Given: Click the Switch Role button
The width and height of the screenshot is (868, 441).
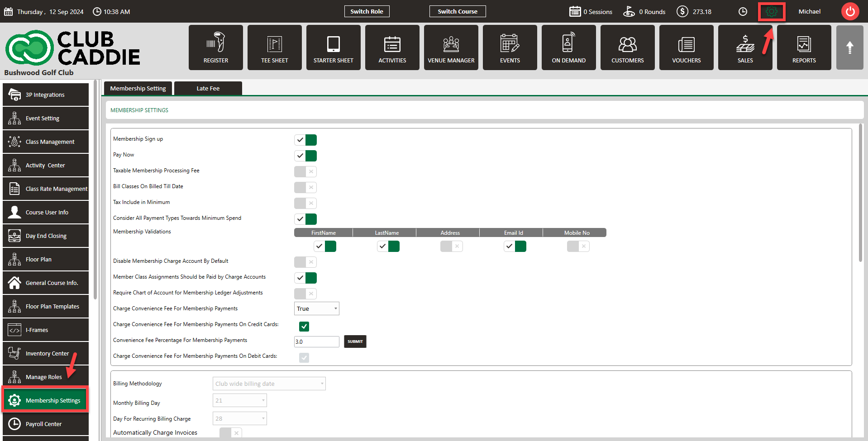Looking at the screenshot, I should point(367,11).
